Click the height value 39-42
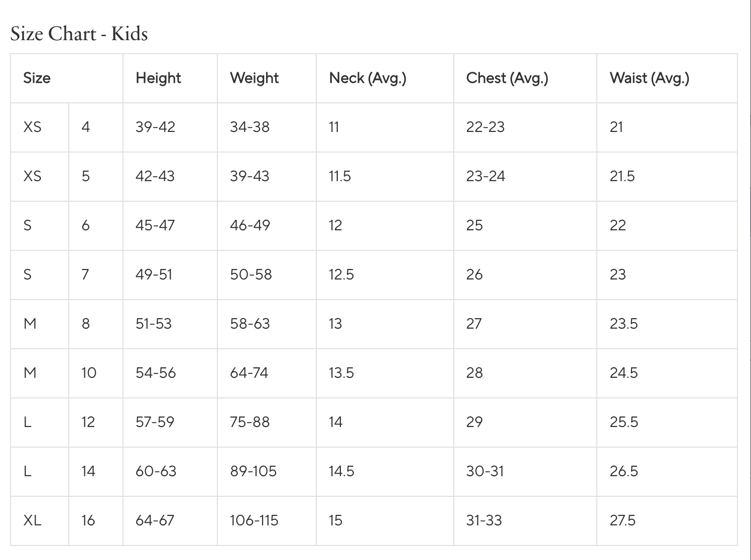The image size is (751, 560). 155,127
